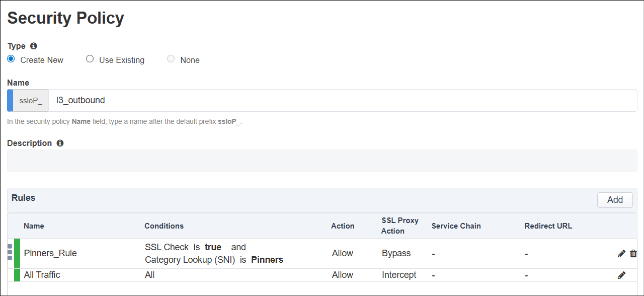Click the Service Chain column header
The width and height of the screenshot is (644, 296).
(456, 226)
